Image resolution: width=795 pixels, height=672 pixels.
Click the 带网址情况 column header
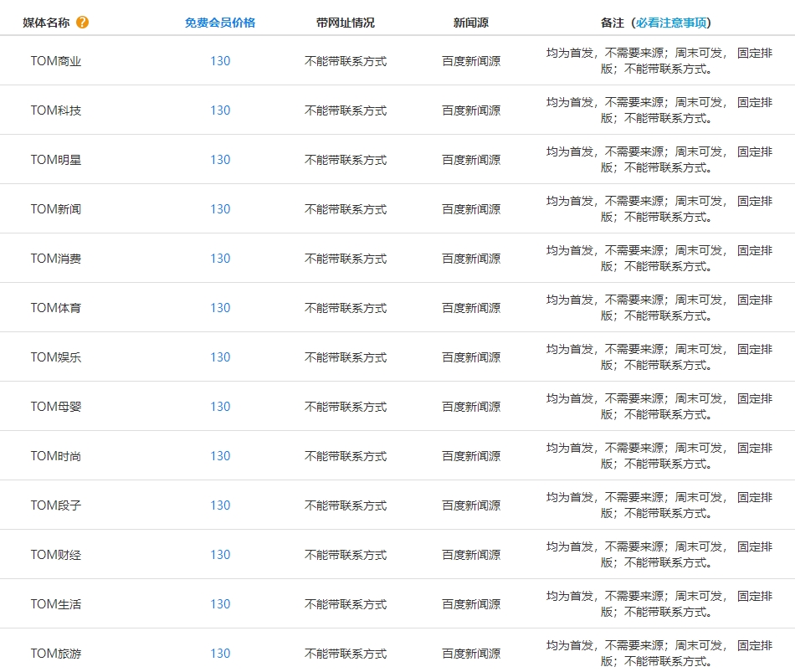coord(346,23)
